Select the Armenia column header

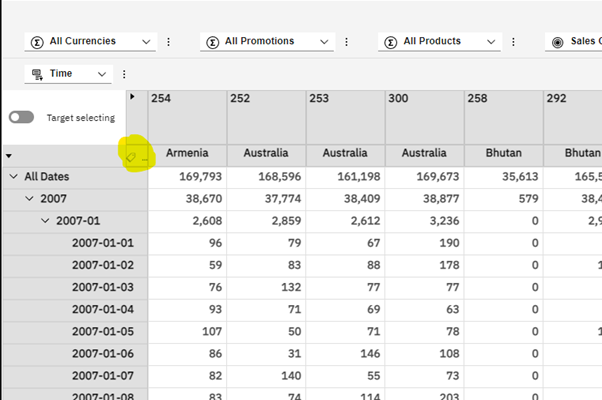(187, 154)
